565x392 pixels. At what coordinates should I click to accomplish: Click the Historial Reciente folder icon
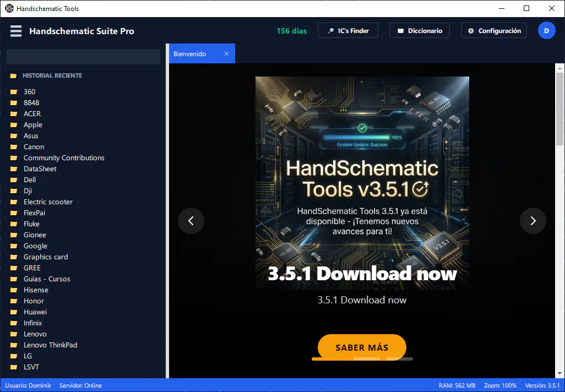(14, 75)
